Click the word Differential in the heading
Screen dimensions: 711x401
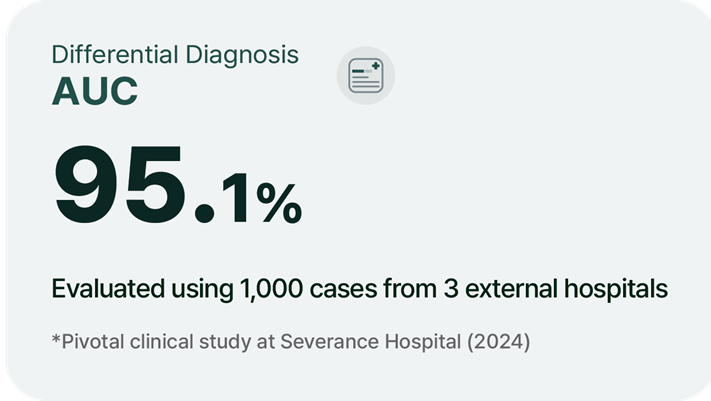[115, 54]
